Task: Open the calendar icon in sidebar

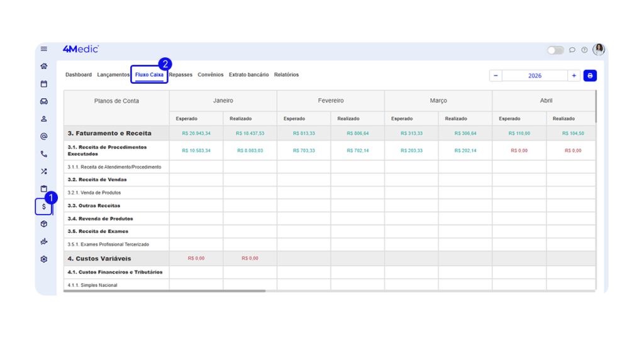Action: pos(43,84)
